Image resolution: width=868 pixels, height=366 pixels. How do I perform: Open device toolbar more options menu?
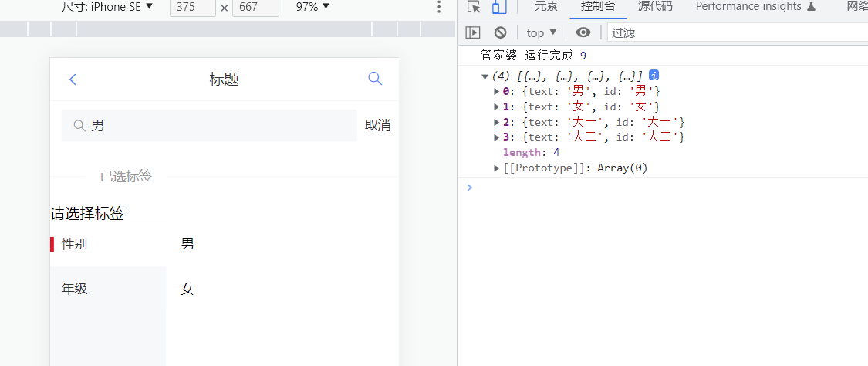(439, 7)
